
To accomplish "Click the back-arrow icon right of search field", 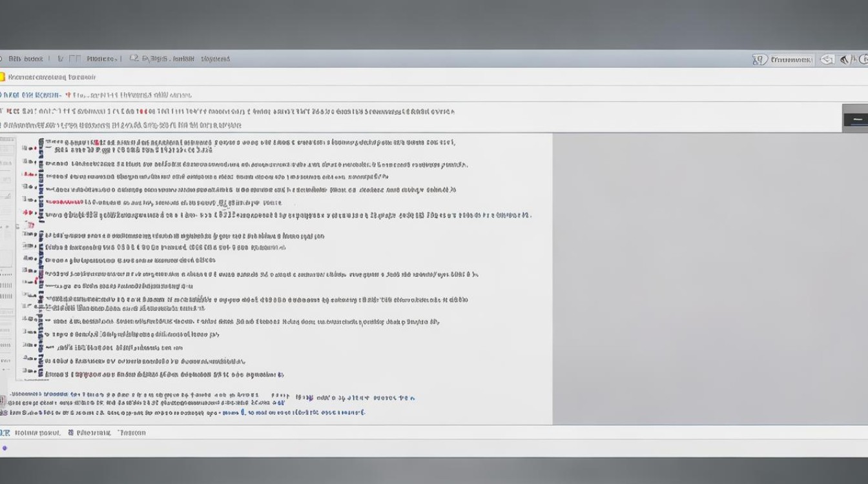I will pyautogui.click(x=827, y=59).
